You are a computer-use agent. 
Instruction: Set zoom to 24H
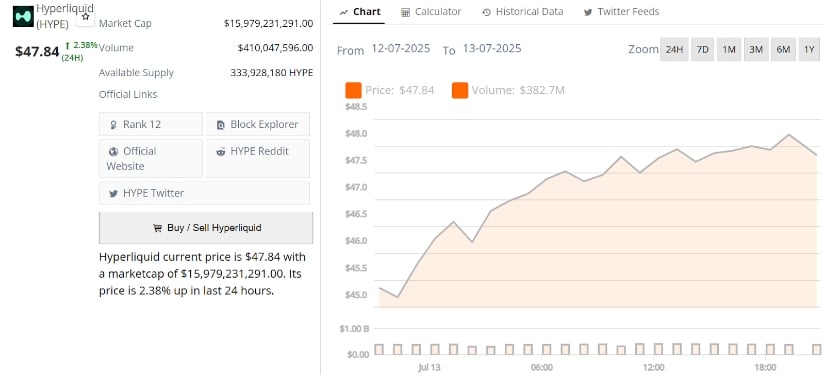click(x=674, y=49)
